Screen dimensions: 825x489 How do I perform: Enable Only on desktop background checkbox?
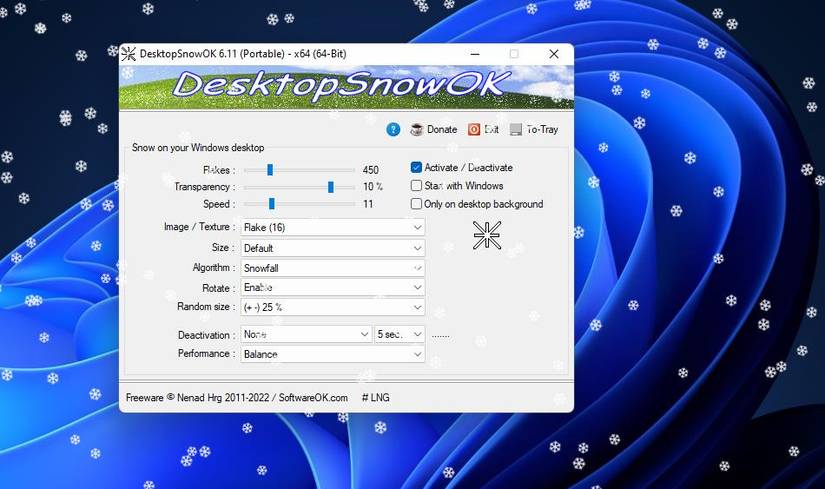coord(416,204)
